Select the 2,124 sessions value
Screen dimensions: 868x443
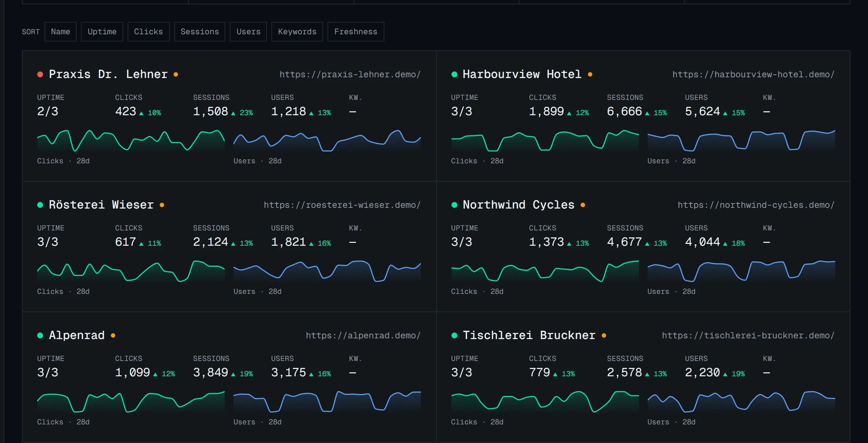tap(210, 242)
